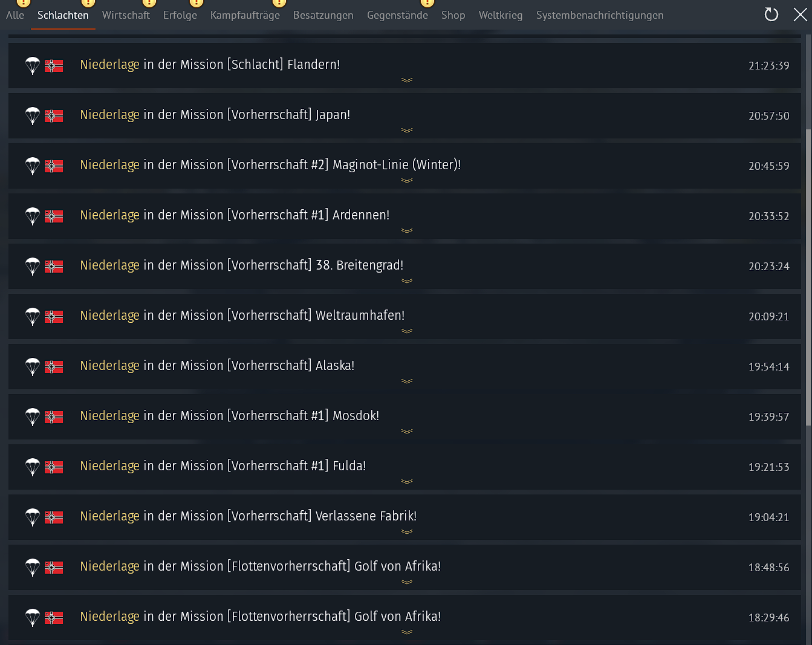Expand the Fulda battle entry details

pos(407,481)
